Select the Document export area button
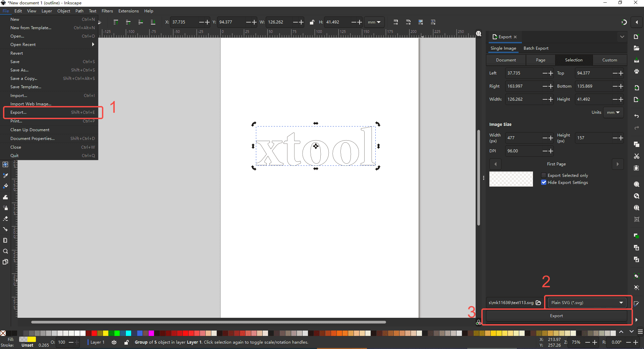The height and width of the screenshot is (349, 644). [x=506, y=60]
